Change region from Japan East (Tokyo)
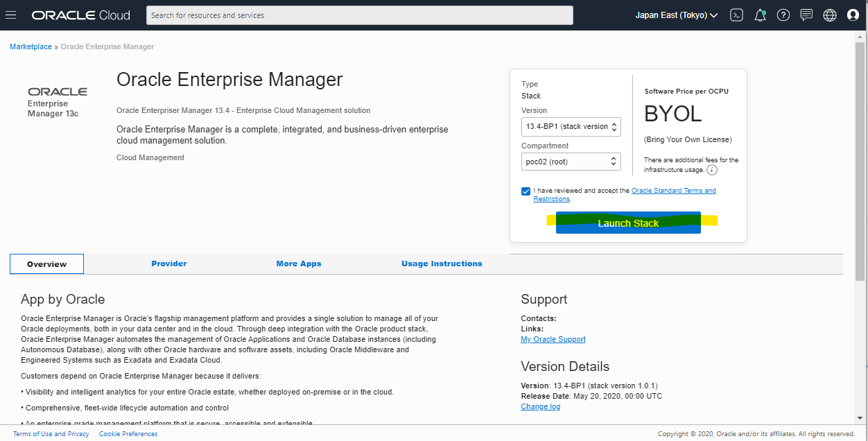Screen dimensions: 868x441 click(x=676, y=15)
